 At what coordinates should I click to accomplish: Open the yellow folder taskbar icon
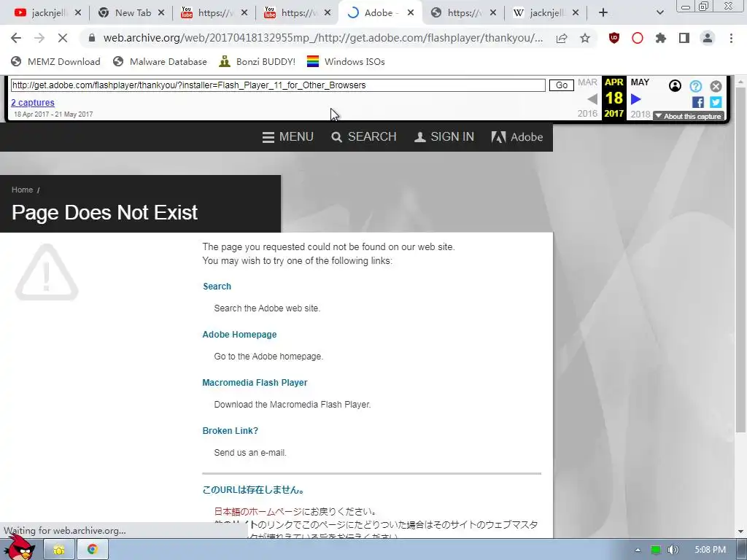(x=58, y=550)
